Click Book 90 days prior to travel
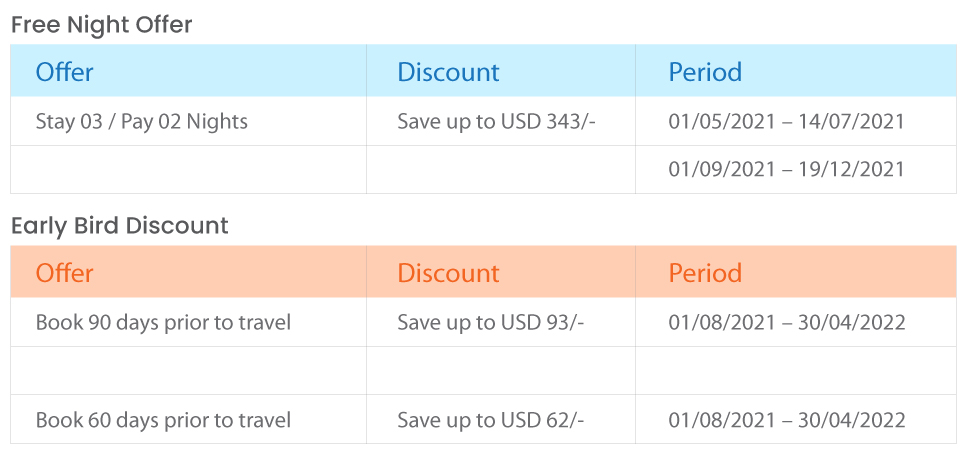Viewport: 968px width, 454px height. coord(163,322)
